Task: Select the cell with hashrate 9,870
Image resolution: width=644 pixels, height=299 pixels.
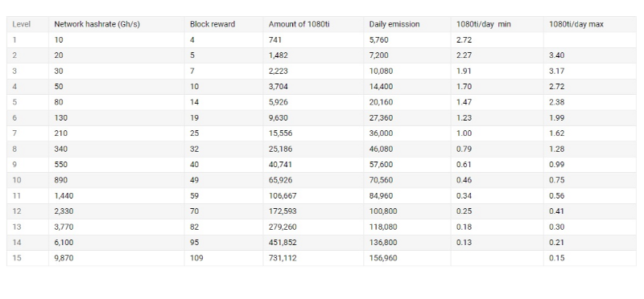Action: point(64,258)
